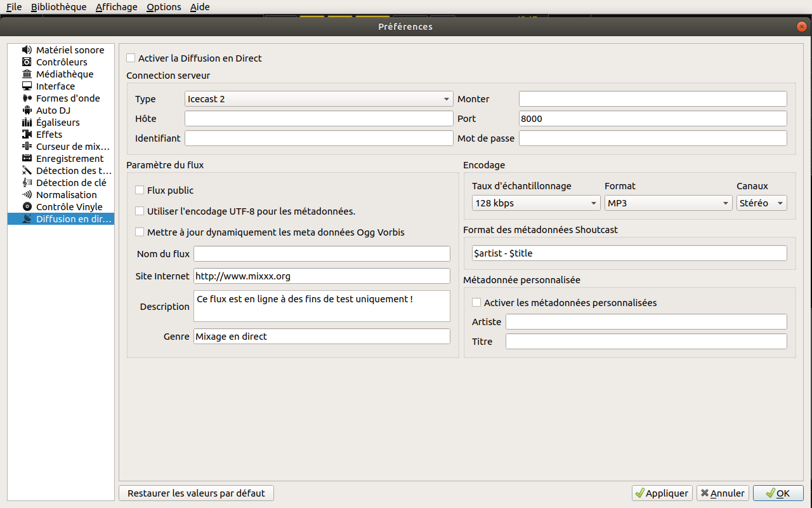Open the Options menu
Viewport: 812px width, 508px height.
point(164,7)
